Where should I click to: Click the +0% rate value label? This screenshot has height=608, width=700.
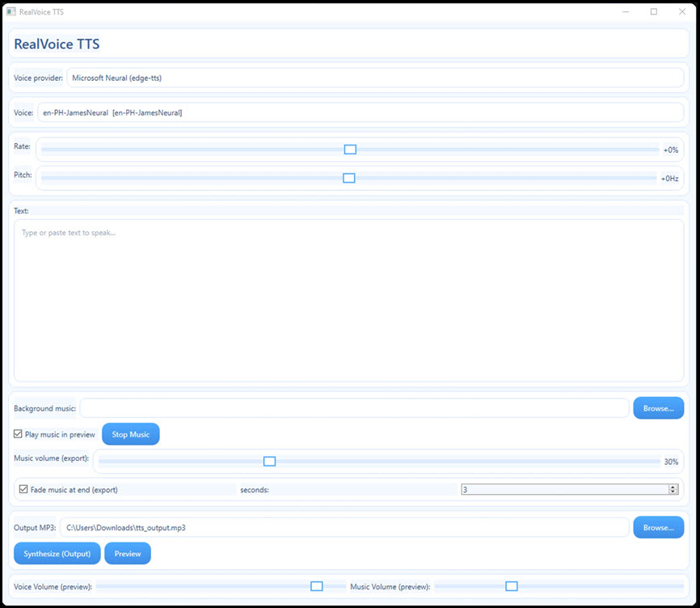pyautogui.click(x=671, y=150)
